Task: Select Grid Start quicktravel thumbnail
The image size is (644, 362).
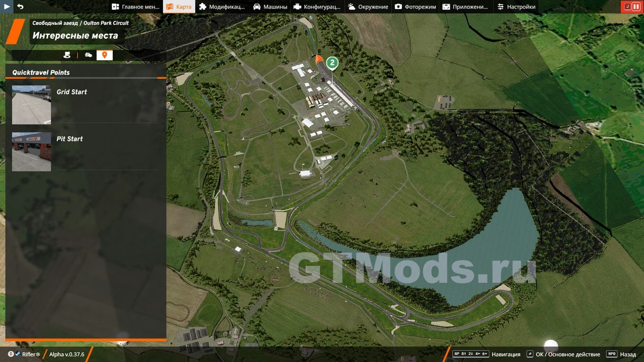Action: point(32,105)
